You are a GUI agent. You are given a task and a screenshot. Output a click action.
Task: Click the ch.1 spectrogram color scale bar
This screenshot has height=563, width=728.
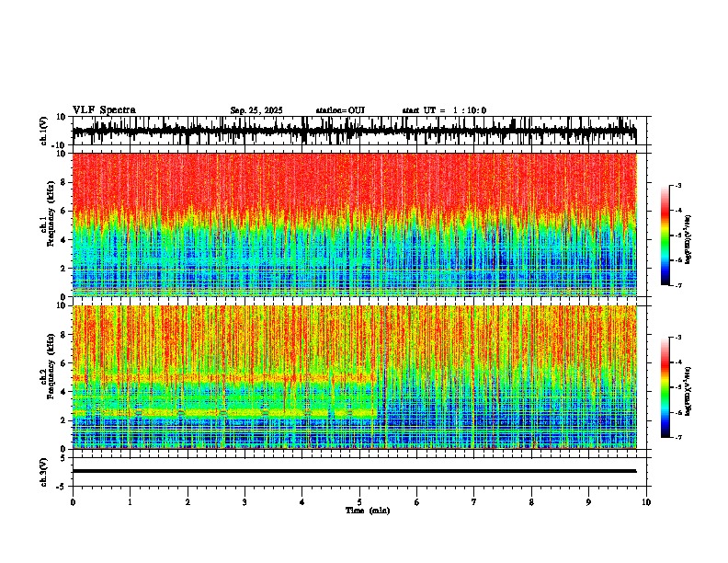pyautogui.click(x=665, y=235)
